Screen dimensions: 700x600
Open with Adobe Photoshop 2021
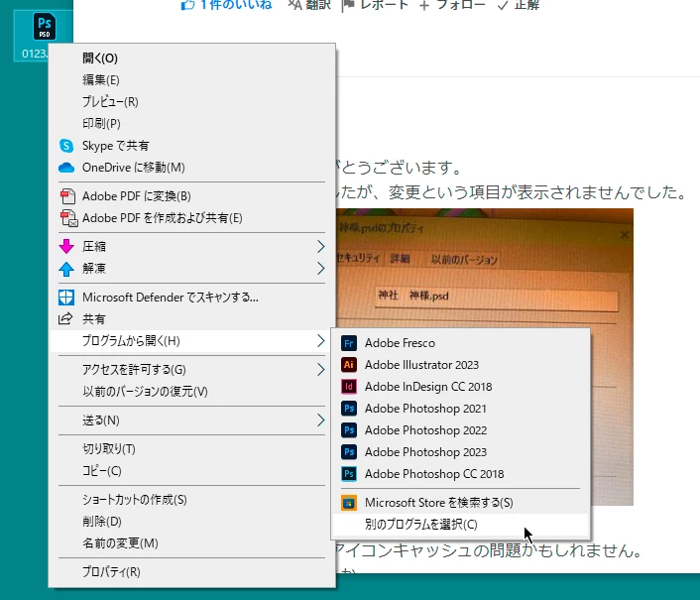click(x=461, y=409)
